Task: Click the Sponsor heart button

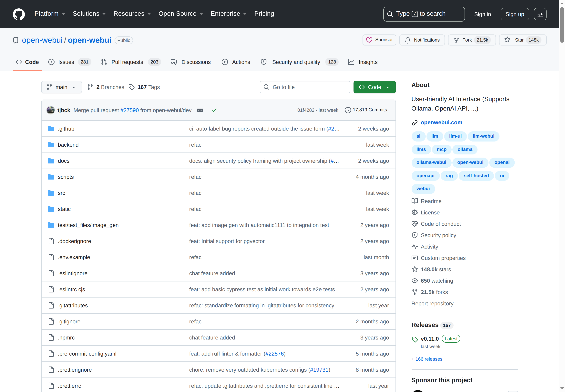Action: [379, 40]
